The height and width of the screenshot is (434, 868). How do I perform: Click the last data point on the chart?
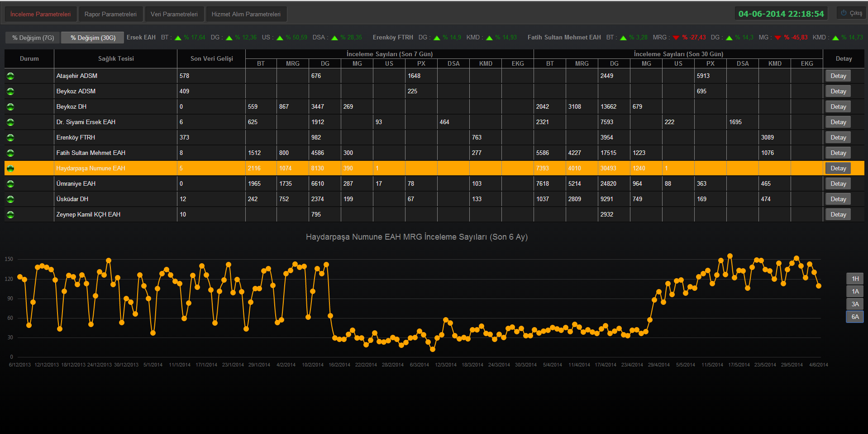click(819, 286)
